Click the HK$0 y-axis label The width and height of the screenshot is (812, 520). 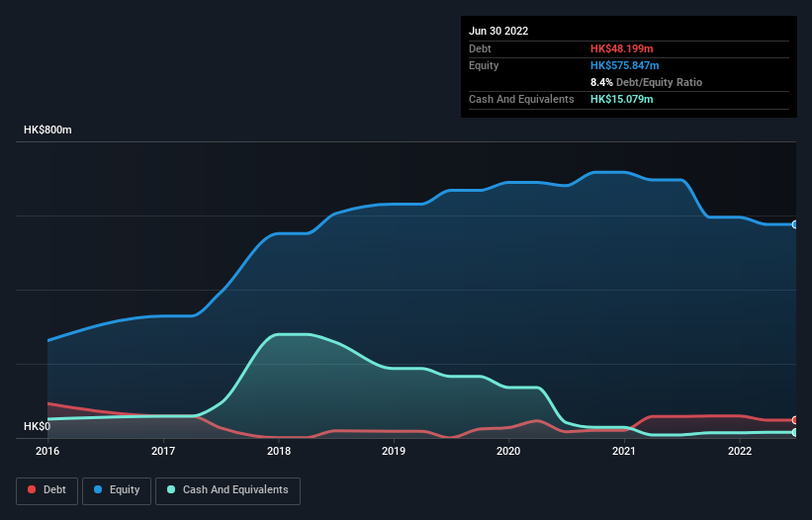[38, 426]
